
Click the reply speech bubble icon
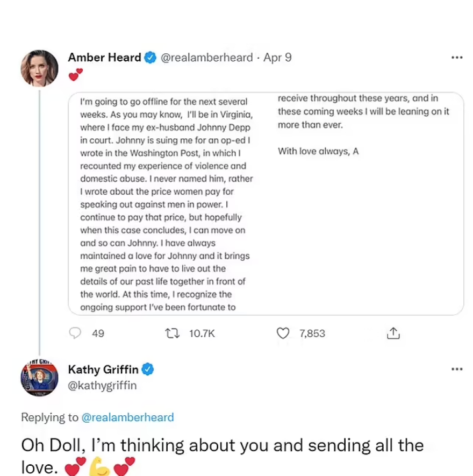click(x=75, y=333)
